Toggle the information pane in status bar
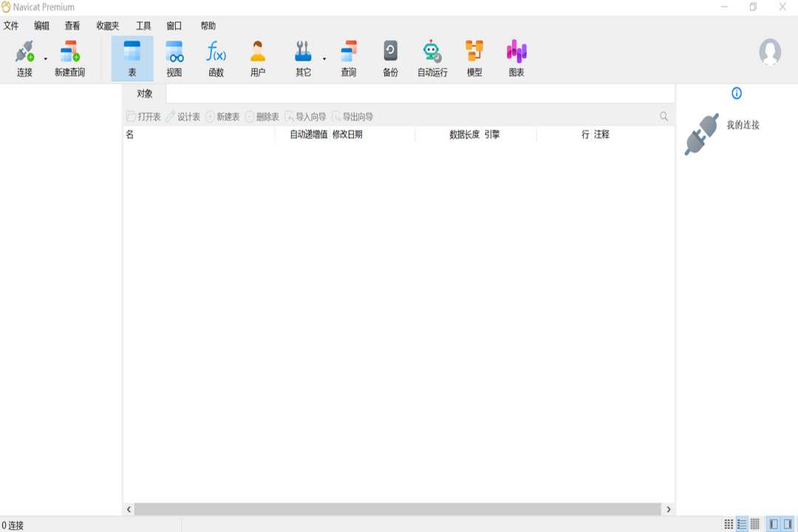Image resolution: width=798 pixels, height=532 pixels. pyautogui.click(x=788, y=523)
